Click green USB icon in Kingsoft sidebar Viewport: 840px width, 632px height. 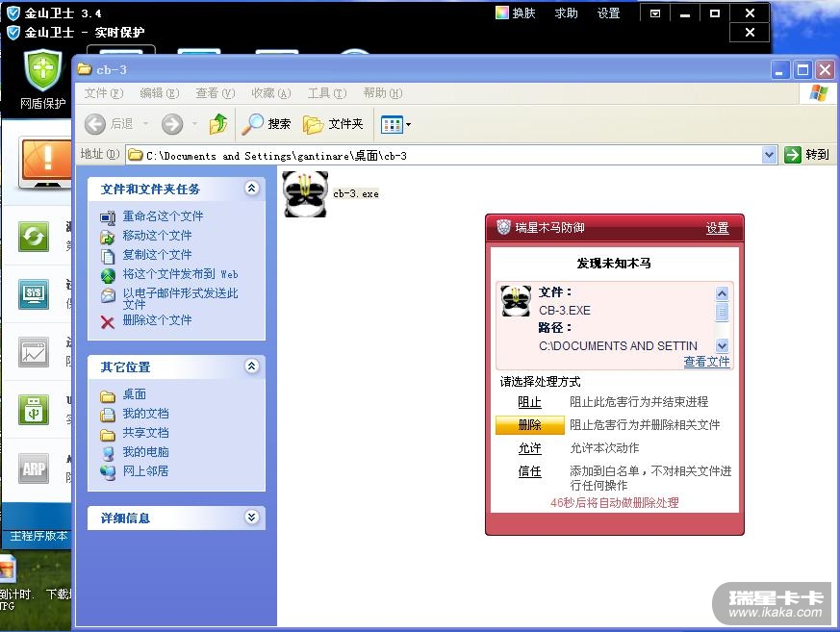click(x=34, y=410)
